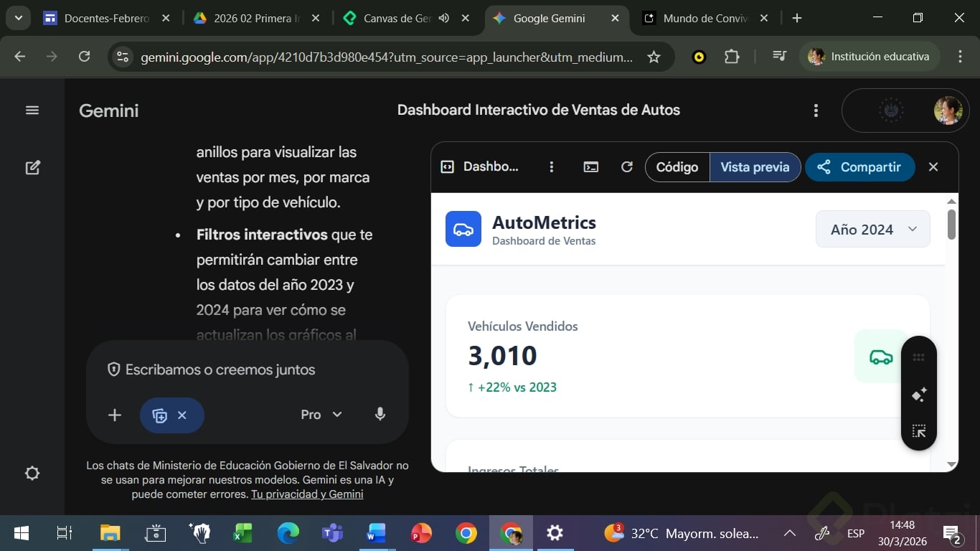The height and width of the screenshot is (551, 980).
Task: Switch to Vista previa view
Action: coord(755,167)
